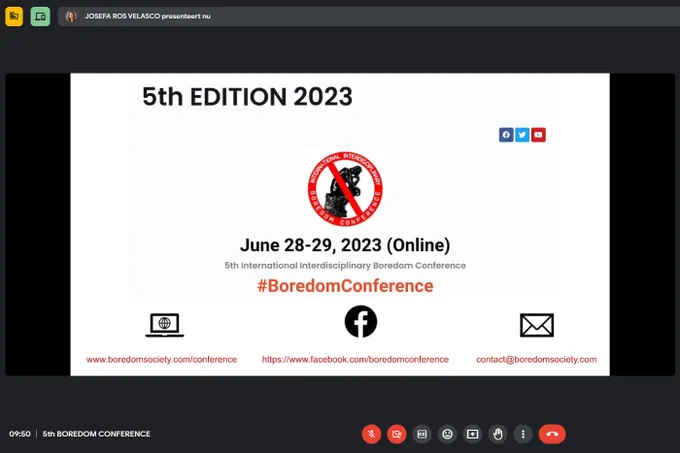The height and width of the screenshot is (453, 680).
Task: Open the www.boredomsociety.com/conference link
Action: [161, 359]
